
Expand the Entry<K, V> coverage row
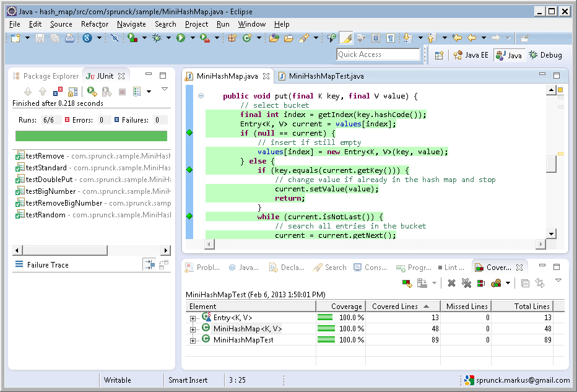pos(193,318)
